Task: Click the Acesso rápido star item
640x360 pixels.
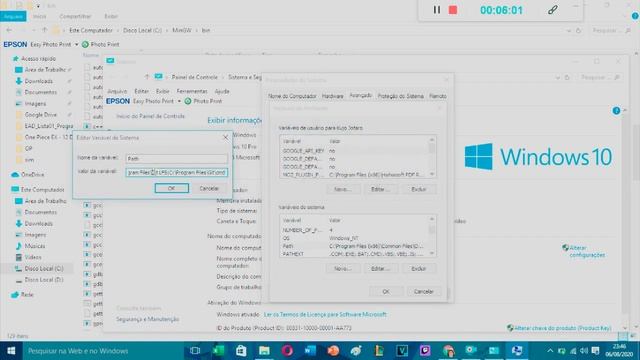Action: [34, 59]
